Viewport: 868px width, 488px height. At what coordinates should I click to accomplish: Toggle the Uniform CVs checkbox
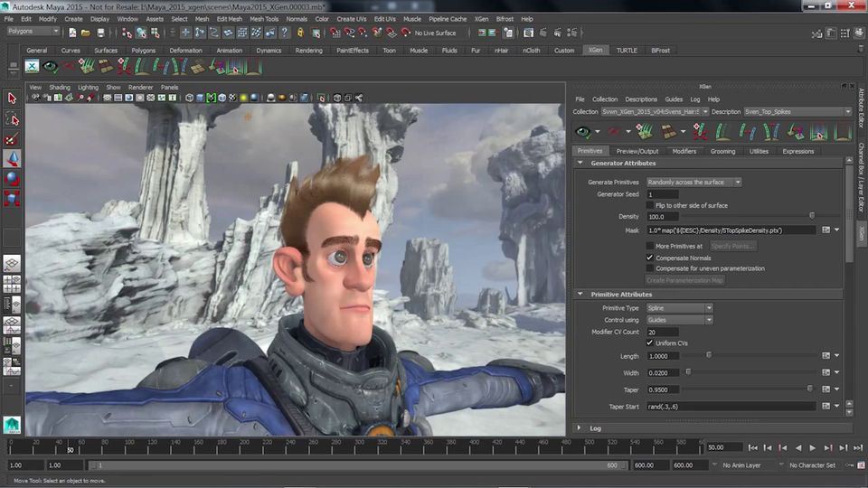[x=650, y=343]
